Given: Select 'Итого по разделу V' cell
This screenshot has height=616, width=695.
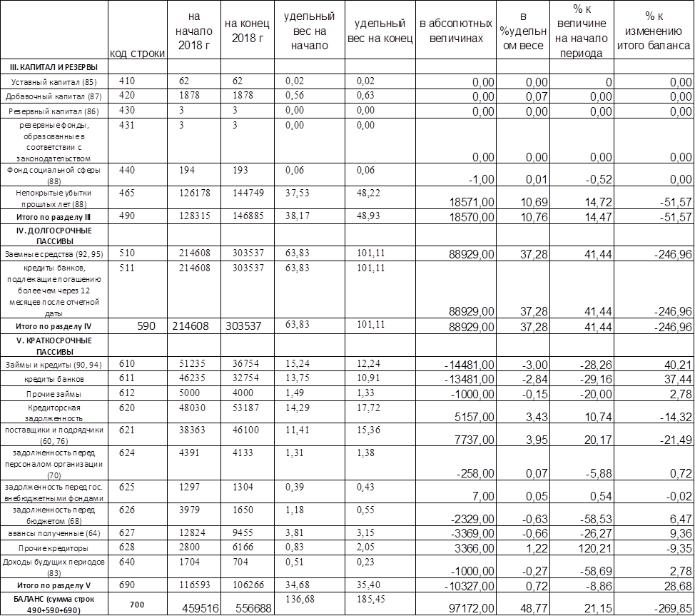Looking at the screenshot, I should (54, 585).
